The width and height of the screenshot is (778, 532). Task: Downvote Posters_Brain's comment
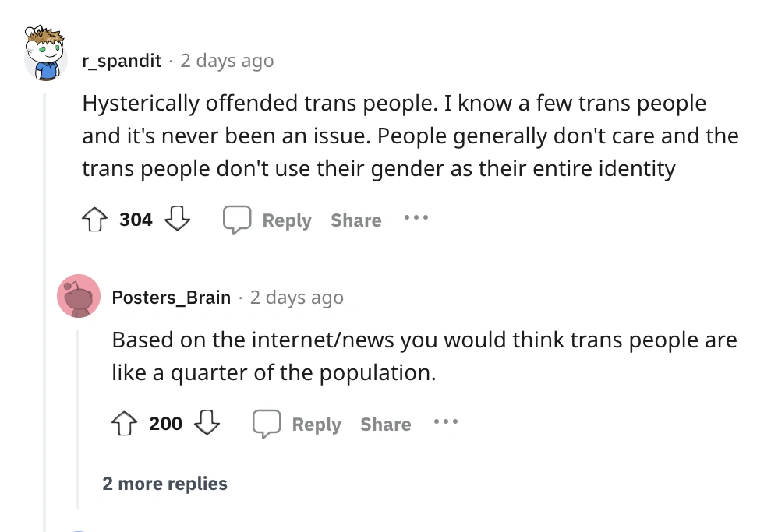click(207, 424)
